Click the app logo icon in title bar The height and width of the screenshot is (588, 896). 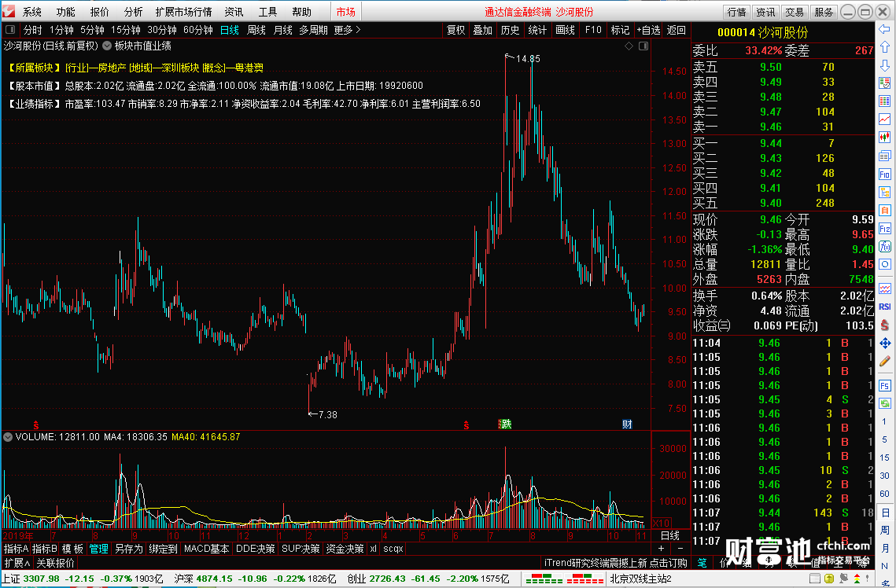point(9,11)
